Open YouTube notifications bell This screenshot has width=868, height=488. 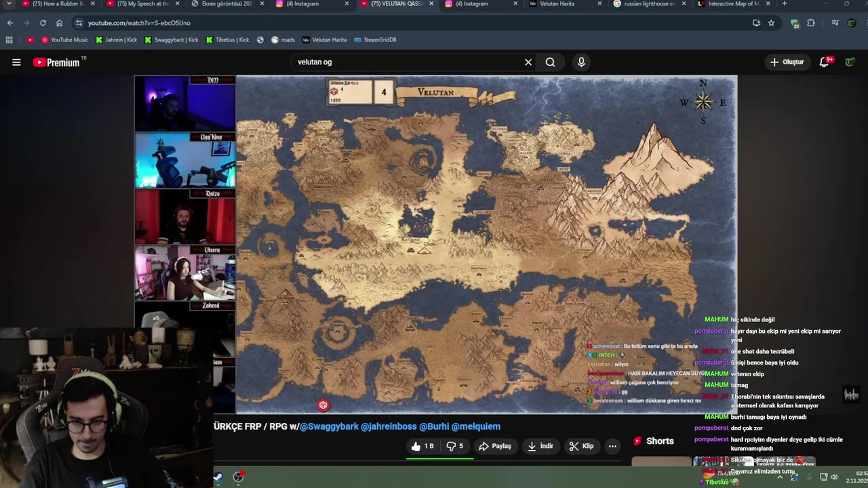(x=825, y=62)
